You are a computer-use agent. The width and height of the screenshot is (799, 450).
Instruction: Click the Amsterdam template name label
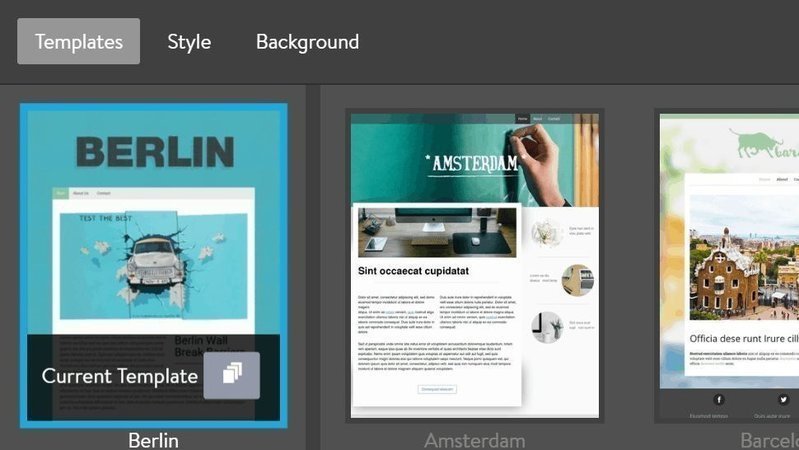474,440
